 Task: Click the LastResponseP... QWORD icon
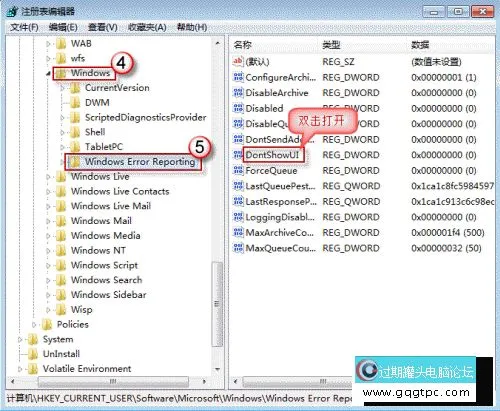pyautogui.click(x=238, y=201)
